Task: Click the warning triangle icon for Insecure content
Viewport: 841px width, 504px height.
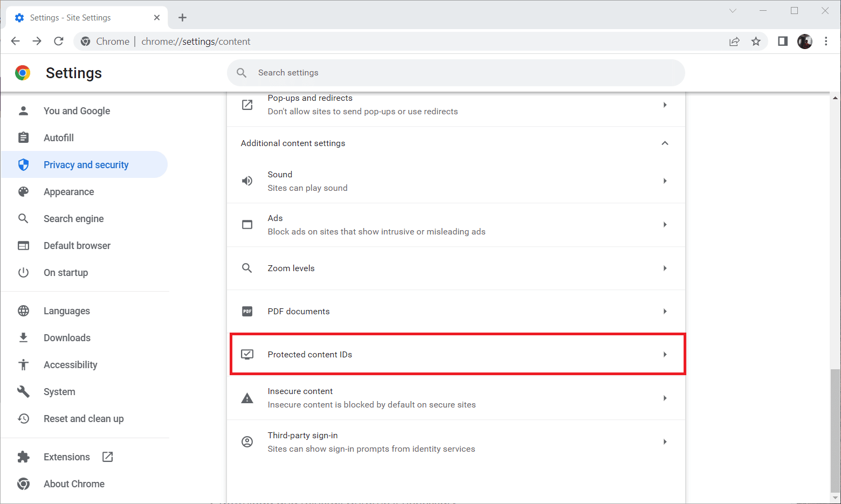Action: tap(247, 398)
